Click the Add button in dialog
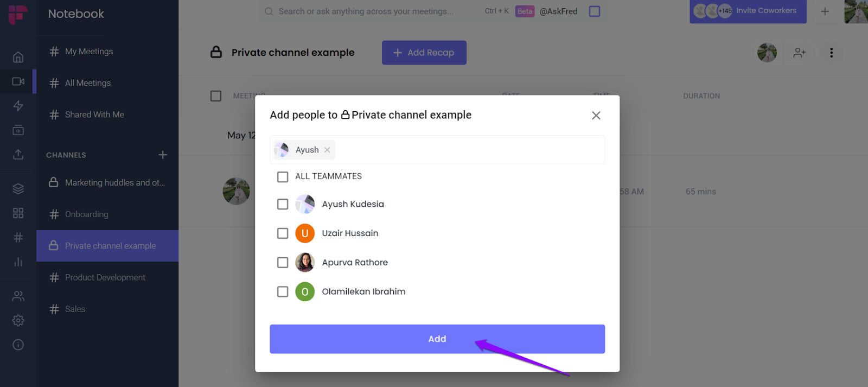This screenshot has width=868, height=387. [437, 339]
